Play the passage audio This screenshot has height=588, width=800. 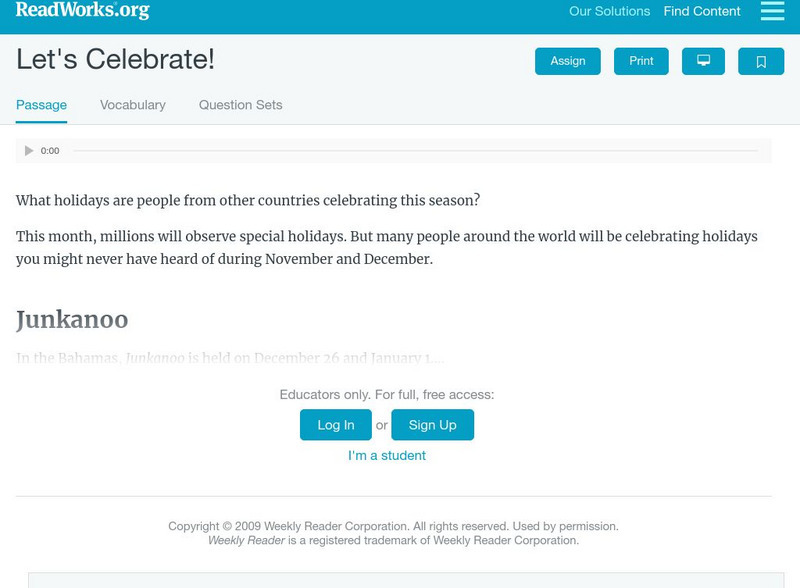click(29, 151)
